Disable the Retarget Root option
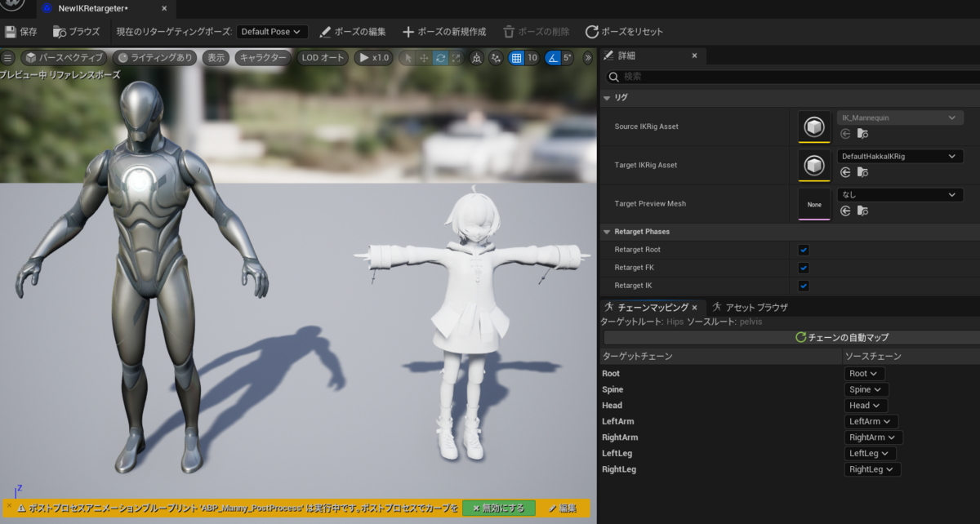Screen dimensions: 980x524 pos(803,250)
